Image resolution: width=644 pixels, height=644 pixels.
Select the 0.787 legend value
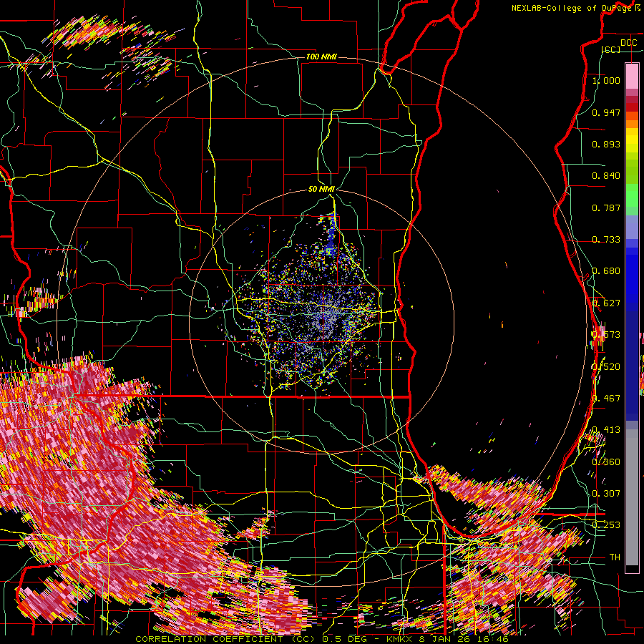[606, 208]
